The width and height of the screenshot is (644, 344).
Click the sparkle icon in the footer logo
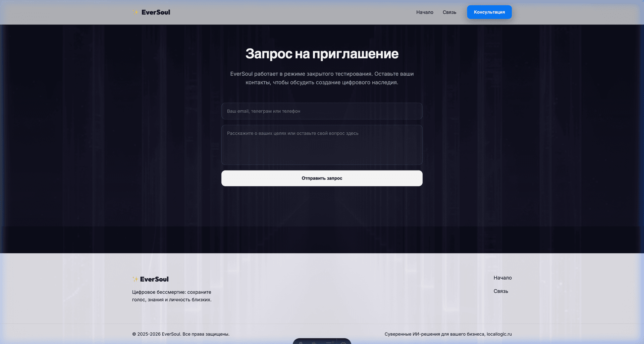[x=135, y=279]
